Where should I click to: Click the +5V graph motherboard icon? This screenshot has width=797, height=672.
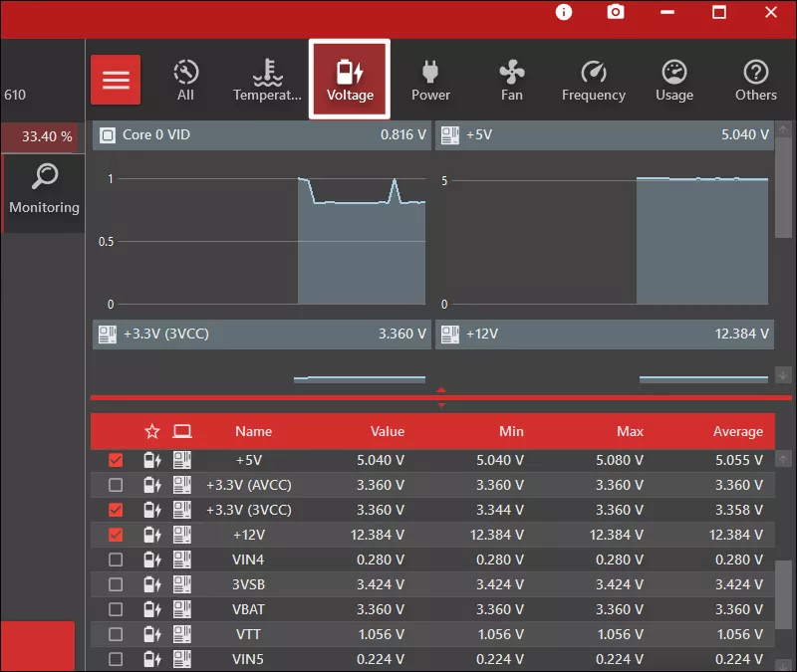tap(450, 135)
